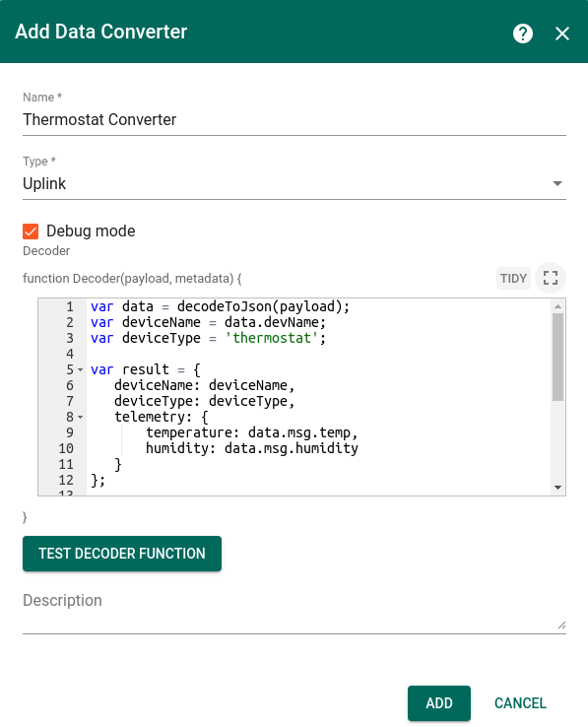
Task: Collapse the code fold at line 5
Action: [x=80, y=370]
